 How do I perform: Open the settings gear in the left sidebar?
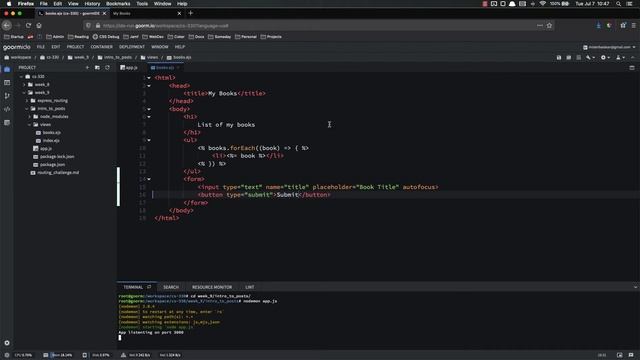[7, 343]
